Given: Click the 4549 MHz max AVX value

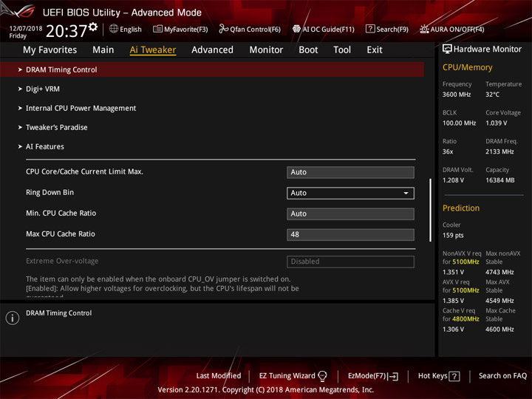Looking at the screenshot, I should (x=499, y=301).
